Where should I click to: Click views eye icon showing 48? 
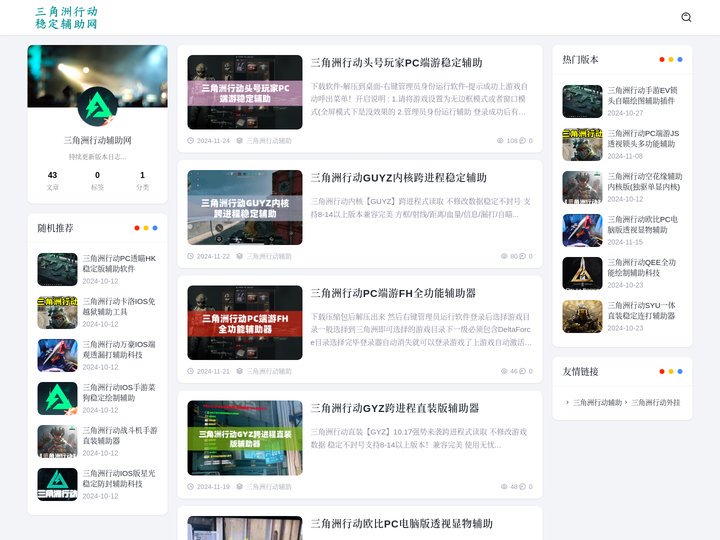point(504,486)
